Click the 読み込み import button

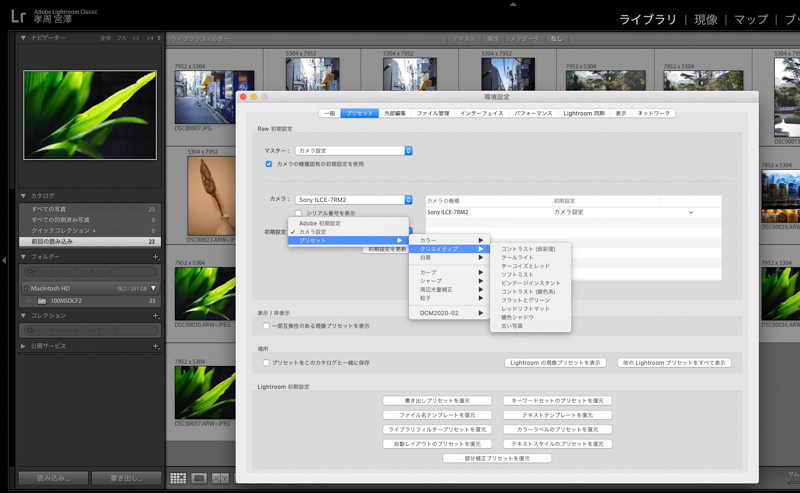55,478
